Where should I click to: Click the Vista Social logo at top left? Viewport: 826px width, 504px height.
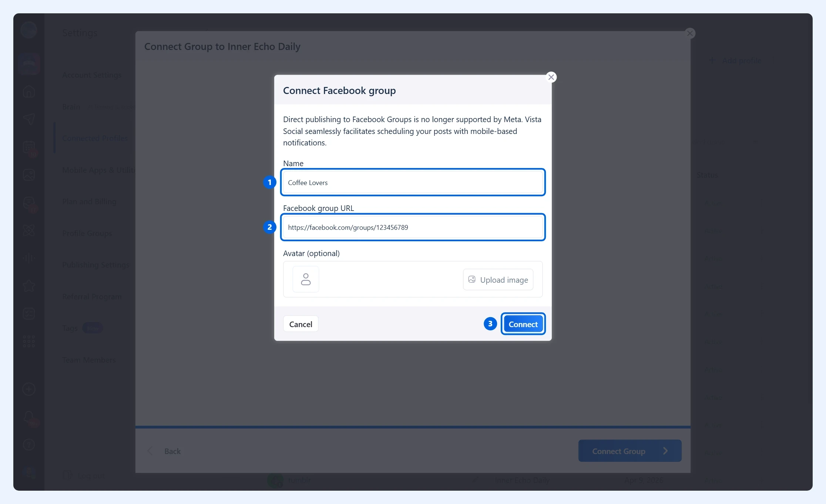click(29, 30)
